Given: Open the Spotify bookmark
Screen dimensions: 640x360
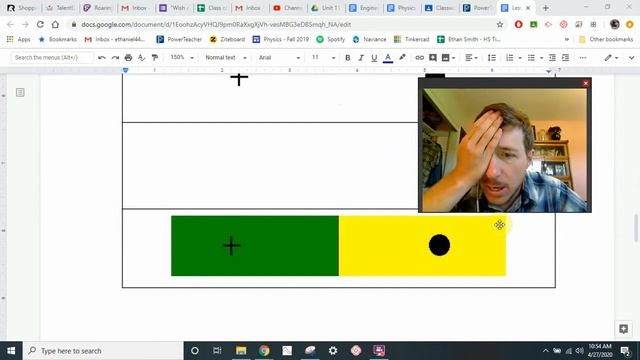Looking at the screenshot, I should click(x=331, y=39).
